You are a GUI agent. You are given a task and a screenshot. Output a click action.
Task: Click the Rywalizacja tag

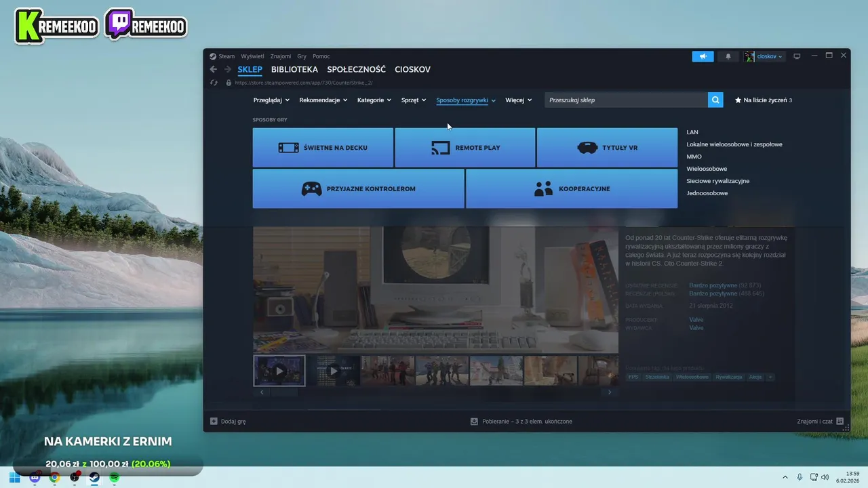coord(729,377)
